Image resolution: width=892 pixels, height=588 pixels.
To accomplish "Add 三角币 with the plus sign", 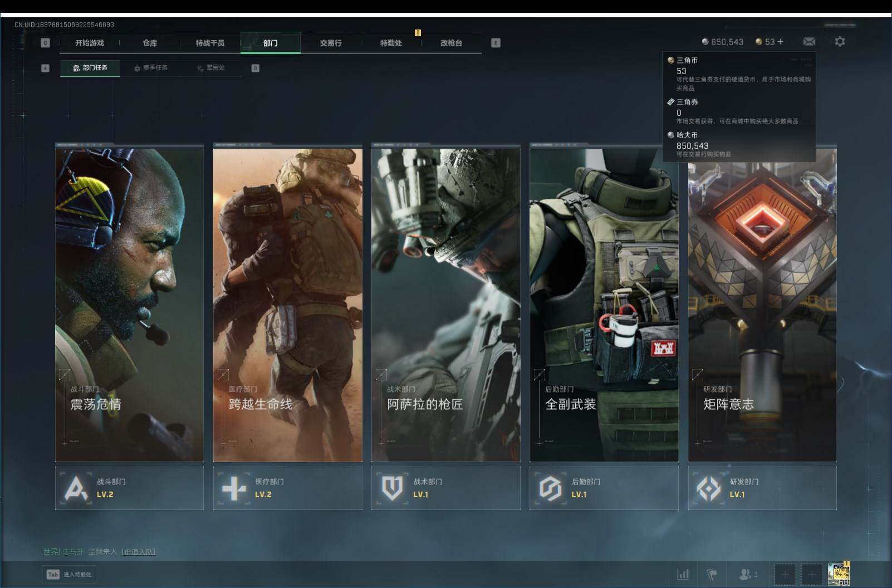I will 780,42.
